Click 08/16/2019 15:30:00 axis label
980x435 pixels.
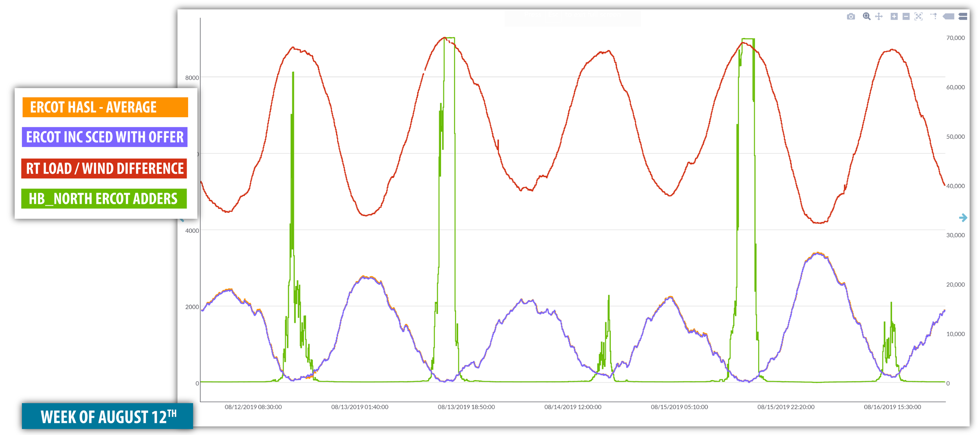pyautogui.click(x=892, y=407)
